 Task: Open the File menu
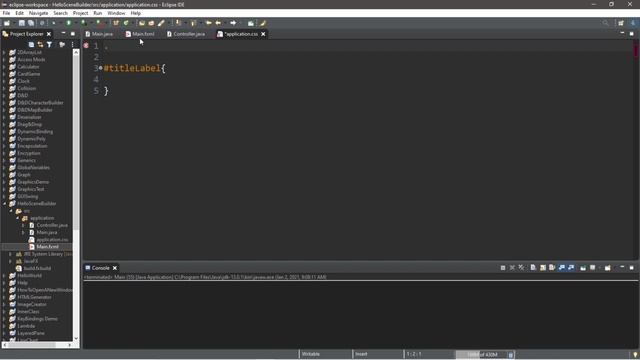tap(6, 13)
